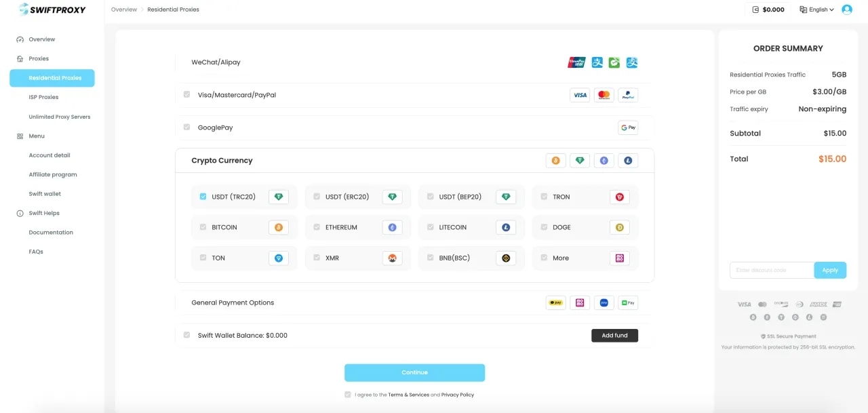Collapse the Crypto Currency section
The height and width of the screenshot is (413, 868).
click(222, 161)
